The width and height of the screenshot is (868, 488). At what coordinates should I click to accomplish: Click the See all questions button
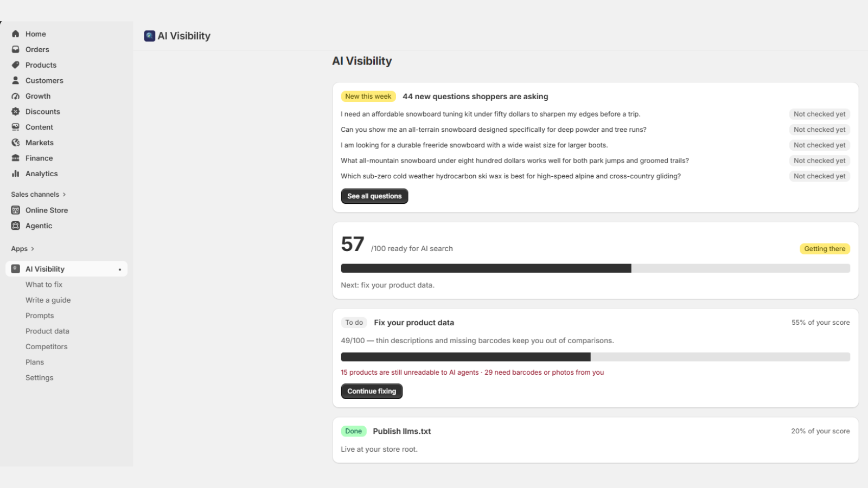point(374,196)
